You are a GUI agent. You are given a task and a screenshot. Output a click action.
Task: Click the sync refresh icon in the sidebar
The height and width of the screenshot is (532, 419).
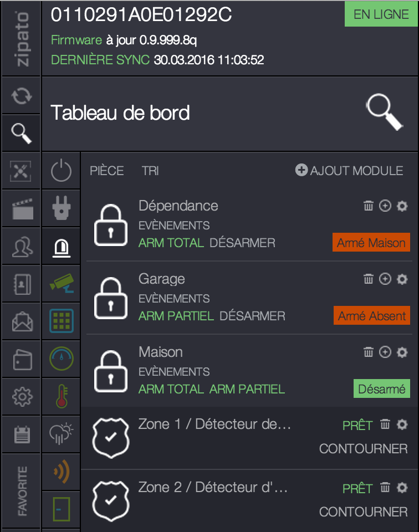coord(21,95)
